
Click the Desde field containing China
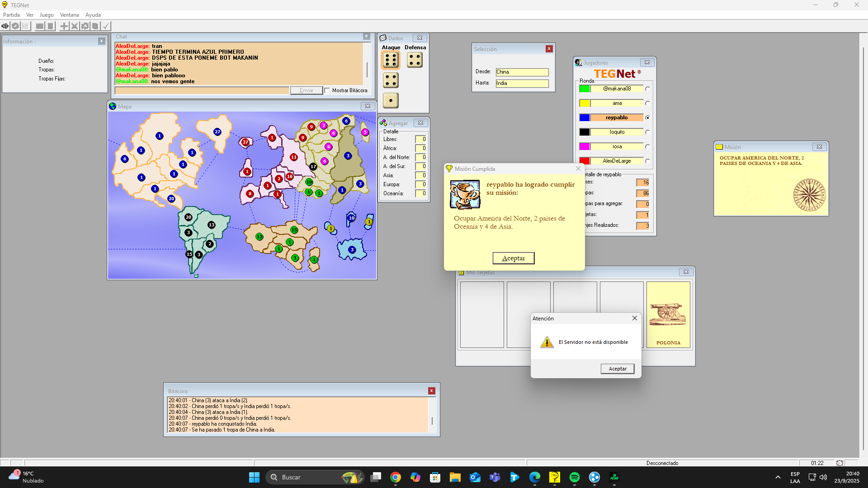522,72
